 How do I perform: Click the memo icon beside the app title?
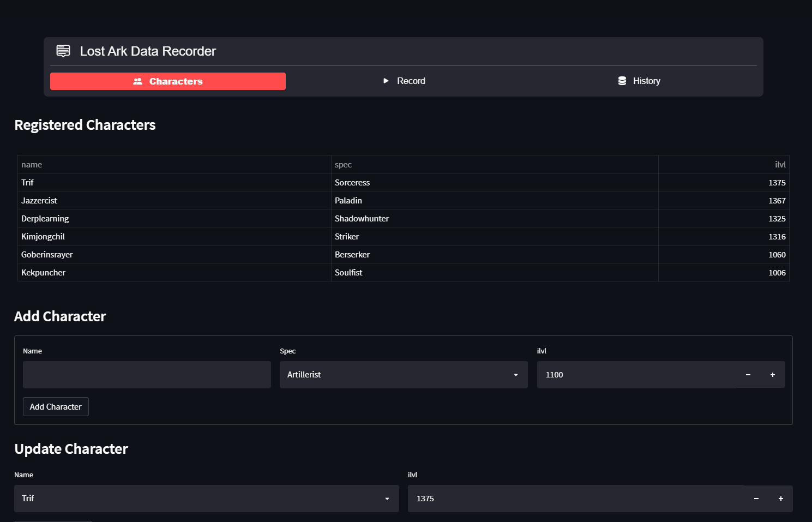[63, 51]
